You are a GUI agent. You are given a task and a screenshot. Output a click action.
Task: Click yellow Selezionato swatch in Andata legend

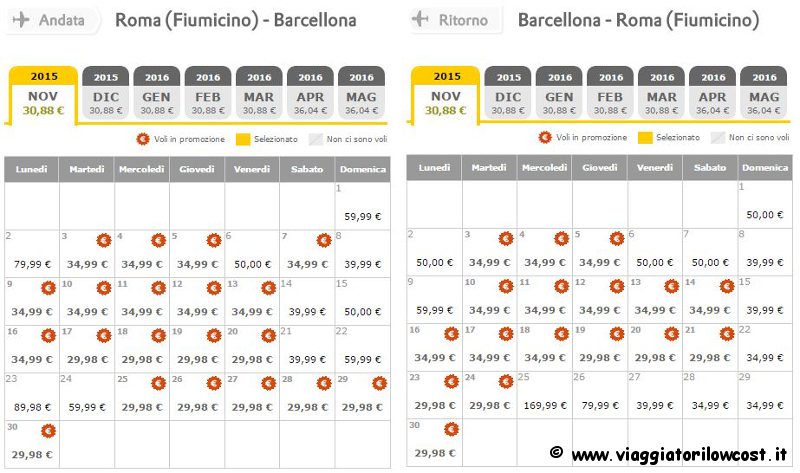(243, 139)
